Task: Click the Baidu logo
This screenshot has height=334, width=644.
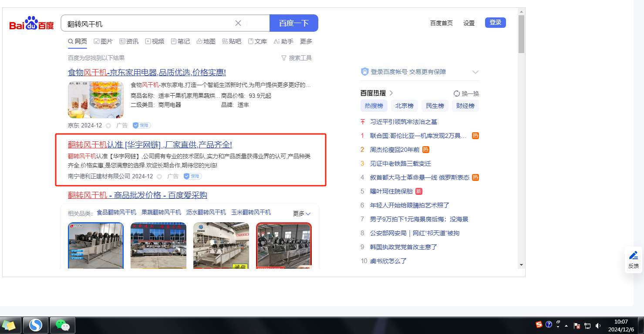Action: [x=31, y=23]
